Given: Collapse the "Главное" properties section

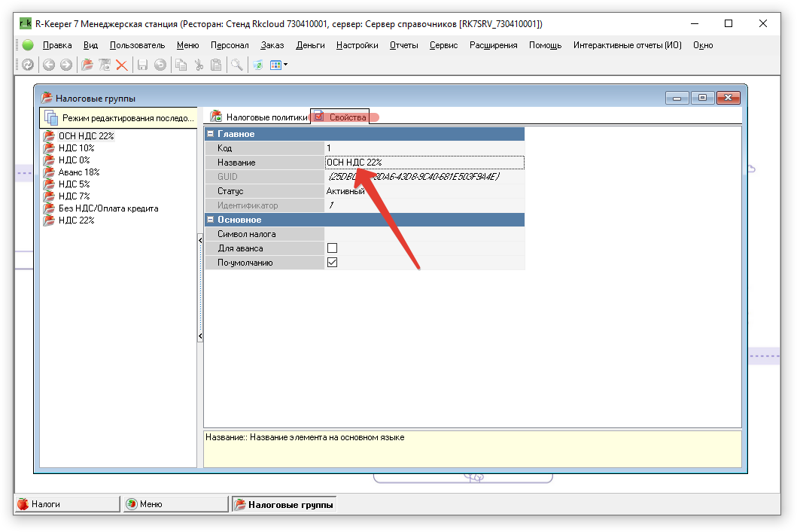Looking at the screenshot, I should coord(211,134).
